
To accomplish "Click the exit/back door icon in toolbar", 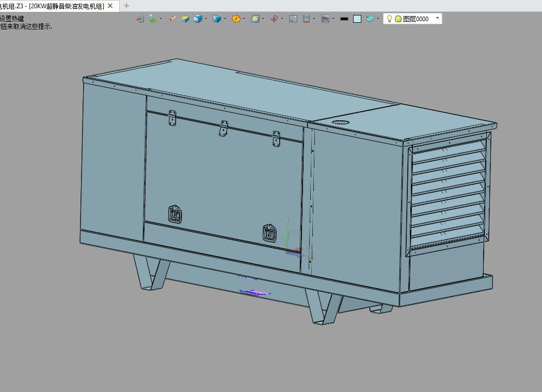I will 140,19.
